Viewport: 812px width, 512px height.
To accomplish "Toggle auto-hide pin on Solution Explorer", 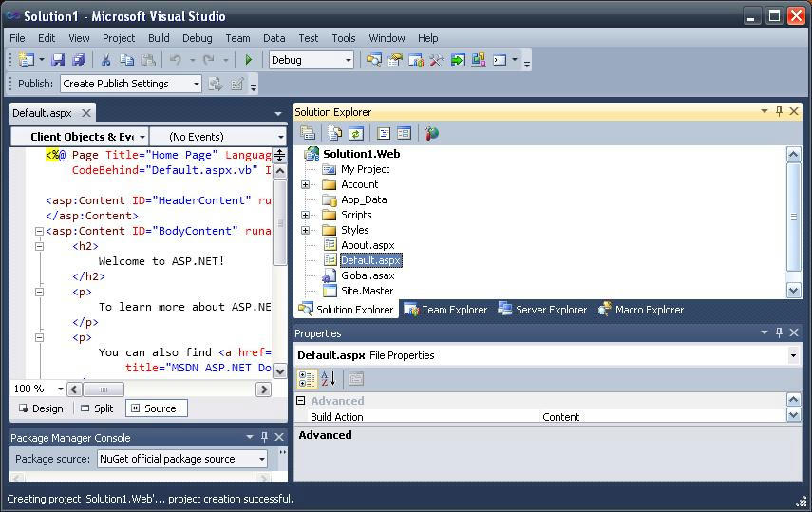I will tap(779, 111).
